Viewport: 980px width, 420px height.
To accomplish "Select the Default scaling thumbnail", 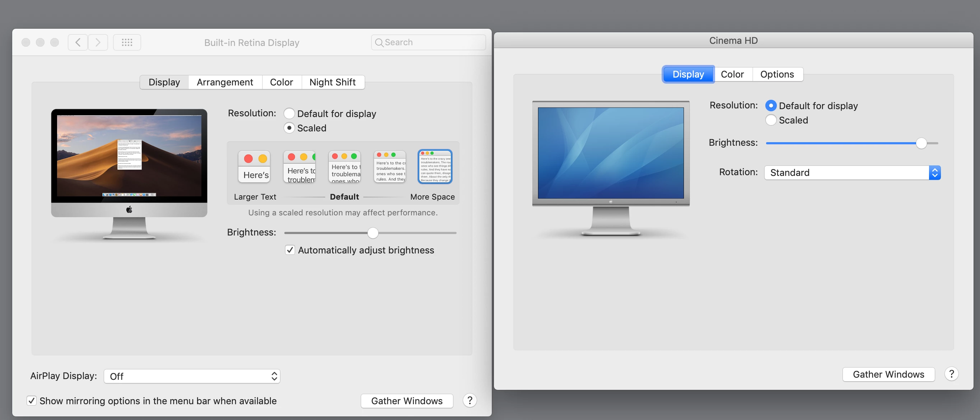I will coord(344,167).
